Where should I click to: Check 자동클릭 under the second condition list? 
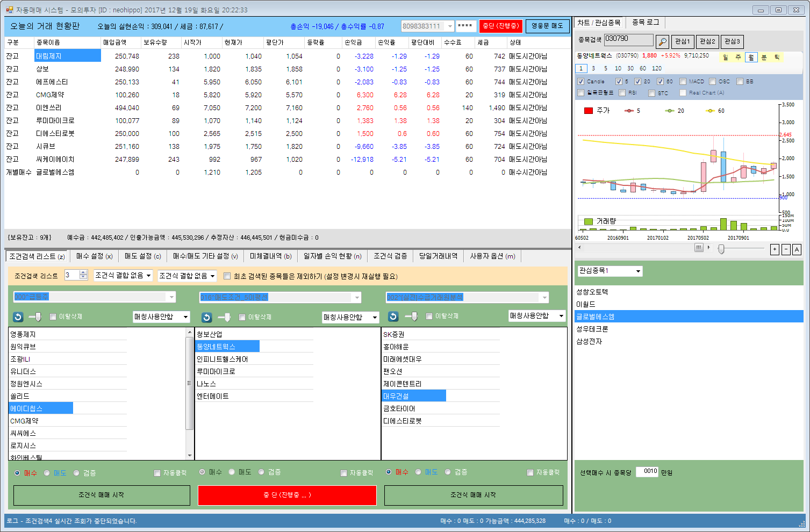pos(344,473)
